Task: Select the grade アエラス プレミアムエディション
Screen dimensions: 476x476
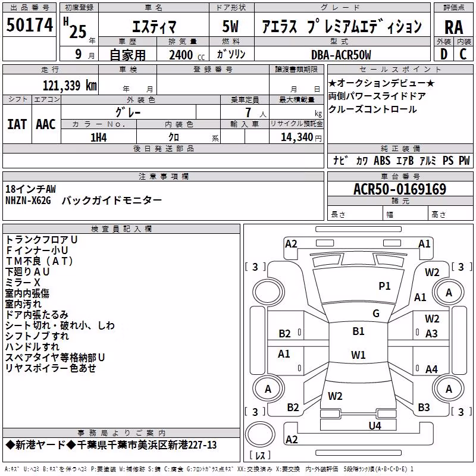Action: (x=342, y=26)
